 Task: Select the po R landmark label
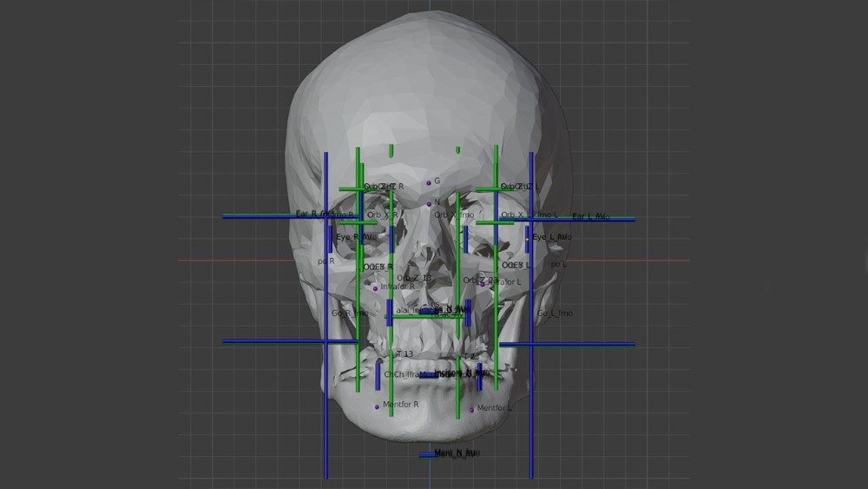click(326, 261)
